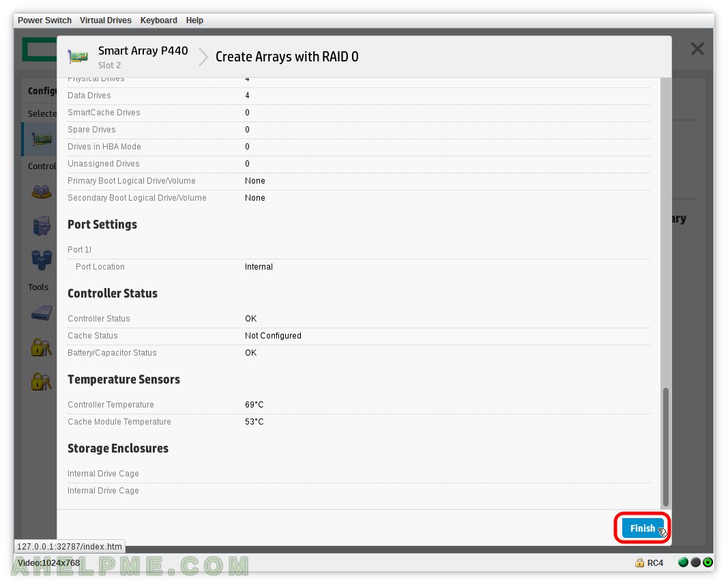Click the 'Tools' sidebar section label

click(x=38, y=287)
